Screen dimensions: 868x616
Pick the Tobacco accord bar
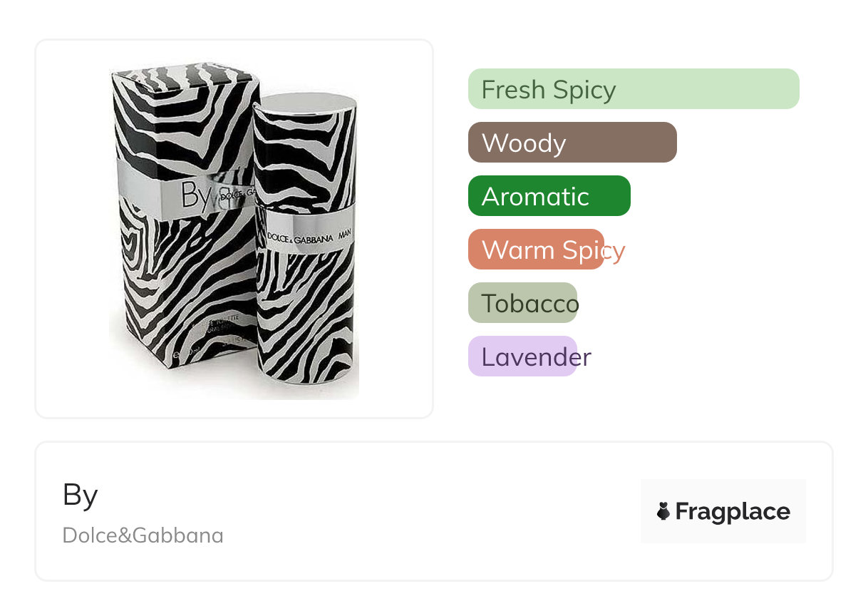click(x=522, y=303)
